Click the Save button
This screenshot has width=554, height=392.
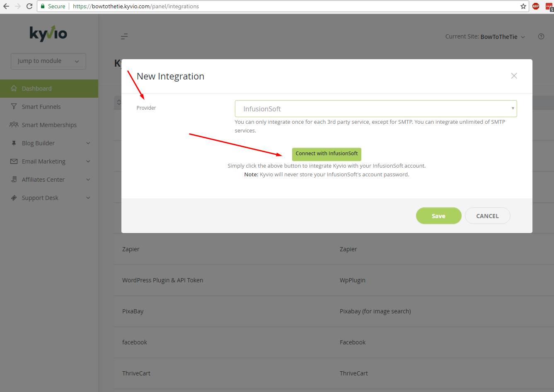[x=438, y=216]
